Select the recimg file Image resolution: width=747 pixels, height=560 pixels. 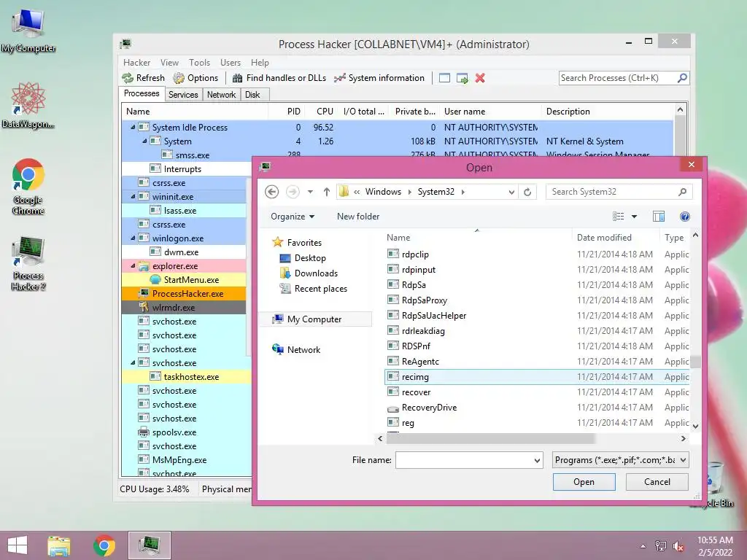coord(537,377)
